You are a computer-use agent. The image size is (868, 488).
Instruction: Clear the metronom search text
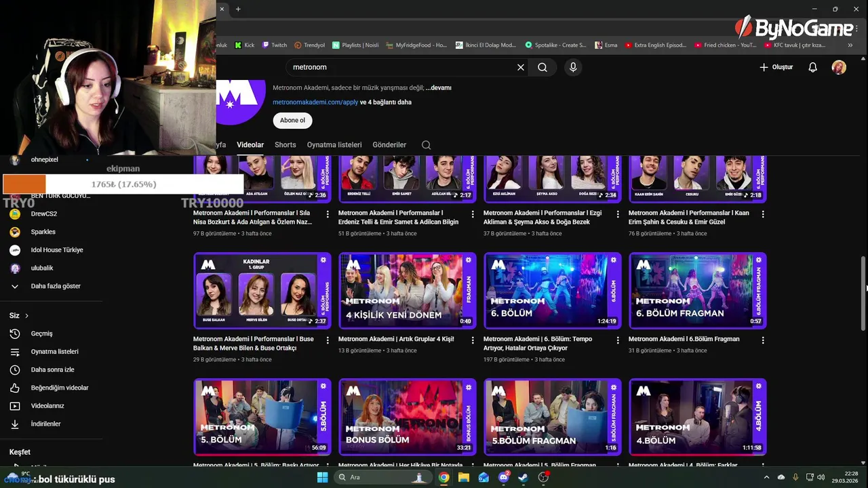[x=521, y=67]
